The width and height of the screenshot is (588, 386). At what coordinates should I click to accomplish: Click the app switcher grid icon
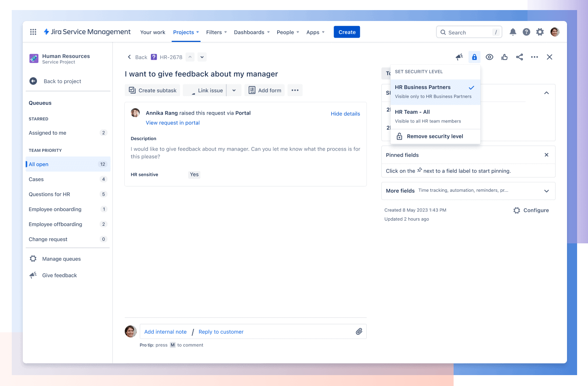33,31
